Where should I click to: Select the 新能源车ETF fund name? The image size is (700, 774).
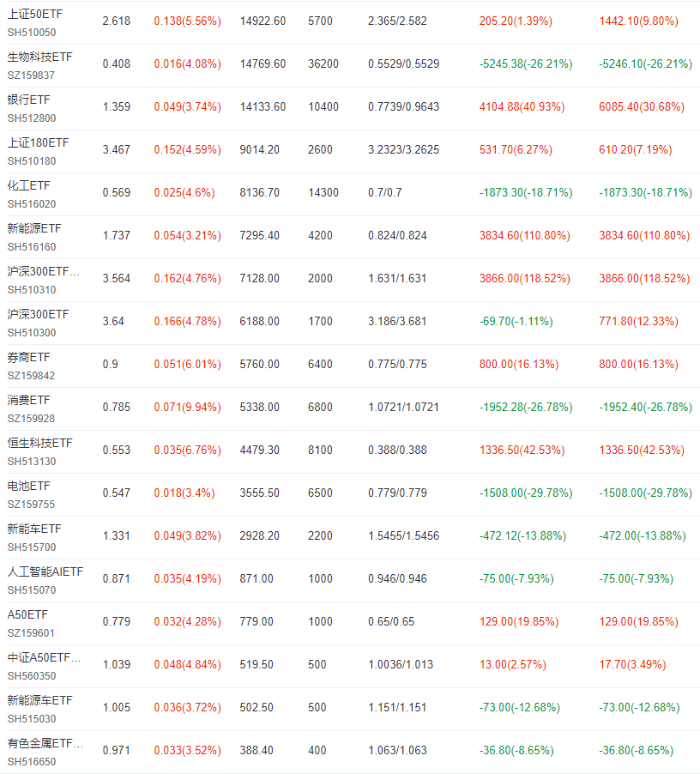click(x=40, y=701)
